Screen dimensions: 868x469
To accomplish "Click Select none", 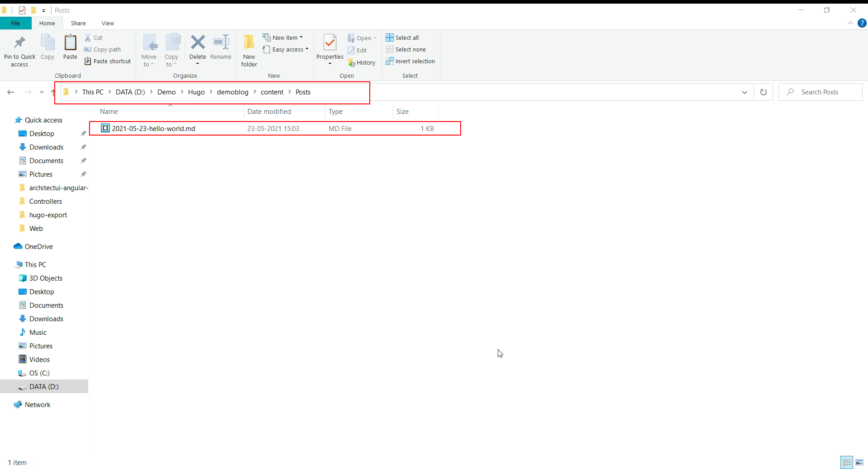I will (x=406, y=49).
